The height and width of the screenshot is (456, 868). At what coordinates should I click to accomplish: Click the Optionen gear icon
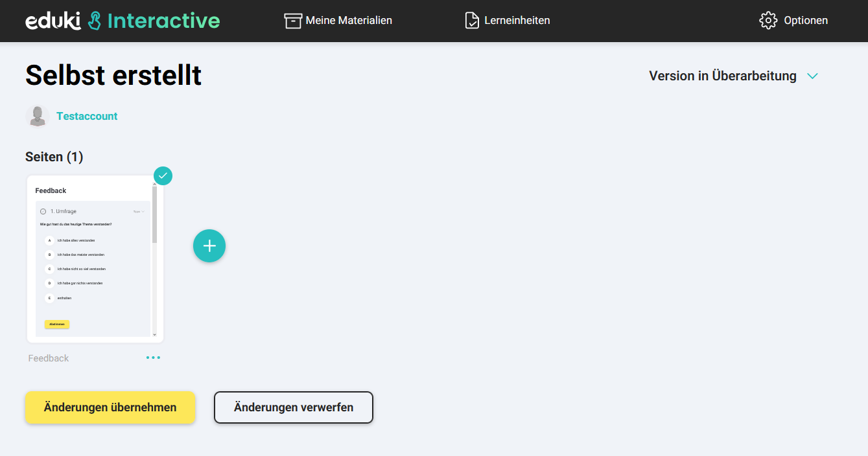point(768,21)
